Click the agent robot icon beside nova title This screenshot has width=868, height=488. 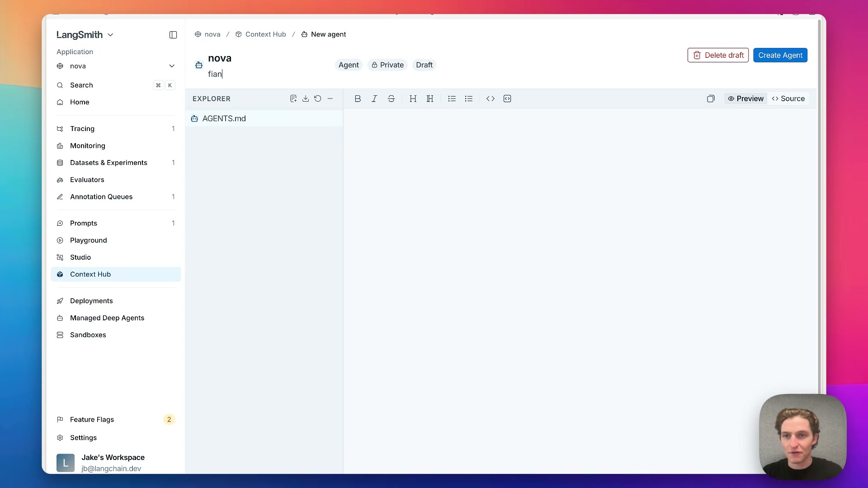199,65
